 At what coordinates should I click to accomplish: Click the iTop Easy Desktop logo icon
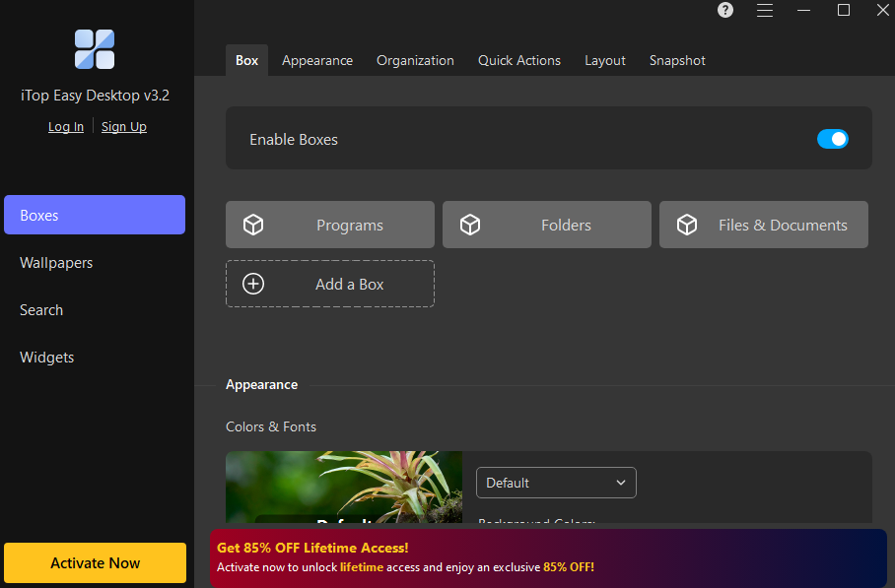pyautogui.click(x=94, y=49)
